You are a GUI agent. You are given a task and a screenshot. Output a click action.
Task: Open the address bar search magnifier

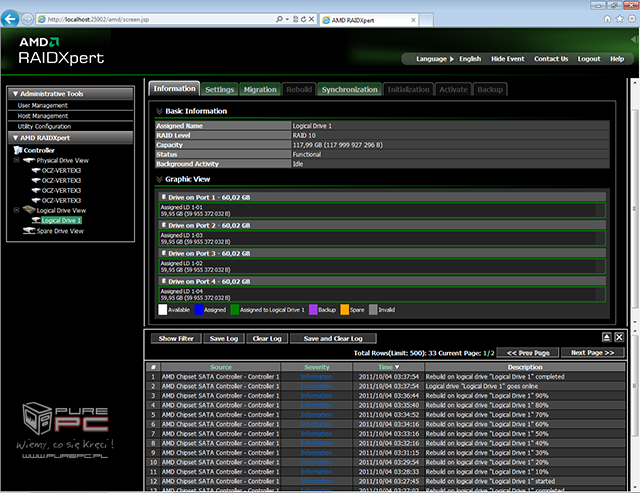click(x=279, y=19)
